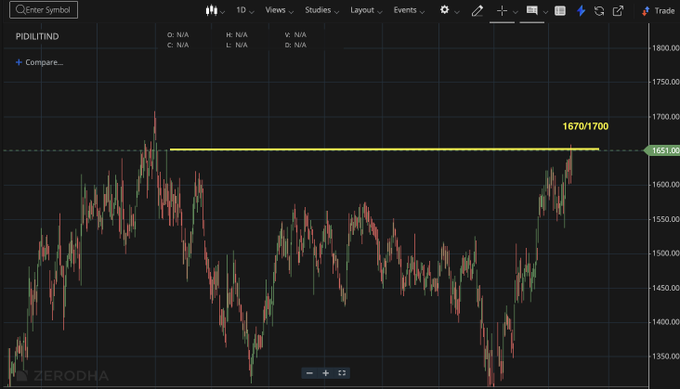This screenshot has height=389, width=680.
Task: Expand the crosshair options arrow
Action: click(x=515, y=12)
